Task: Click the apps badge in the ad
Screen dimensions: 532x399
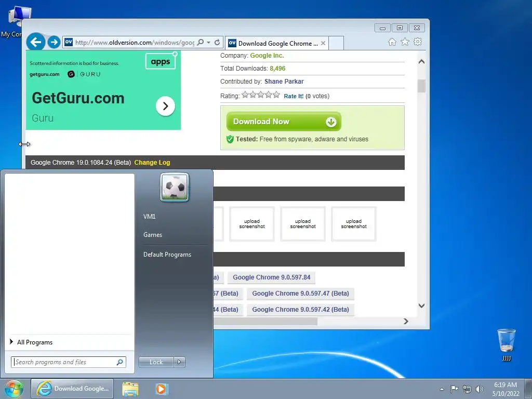Action: click(x=161, y=61)
